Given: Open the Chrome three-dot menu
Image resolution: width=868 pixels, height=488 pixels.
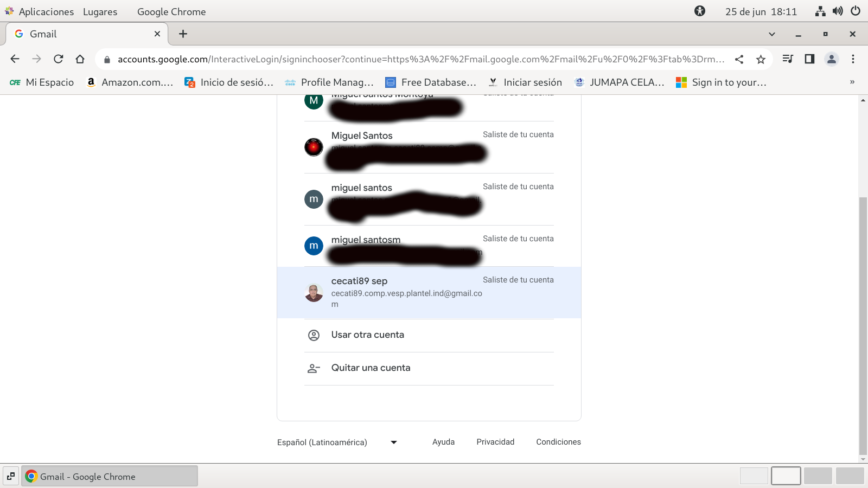Looking at the screenshot, I should [x=853, y=59].
